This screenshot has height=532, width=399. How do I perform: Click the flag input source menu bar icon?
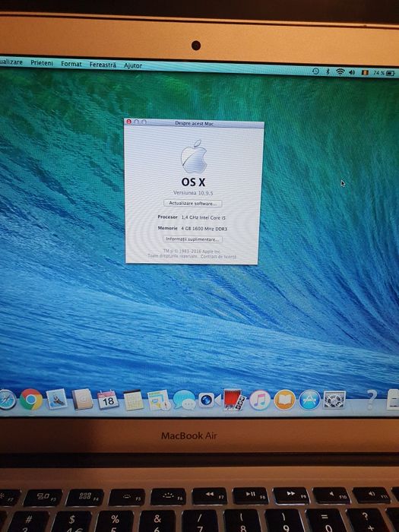[x=365, y=73]
